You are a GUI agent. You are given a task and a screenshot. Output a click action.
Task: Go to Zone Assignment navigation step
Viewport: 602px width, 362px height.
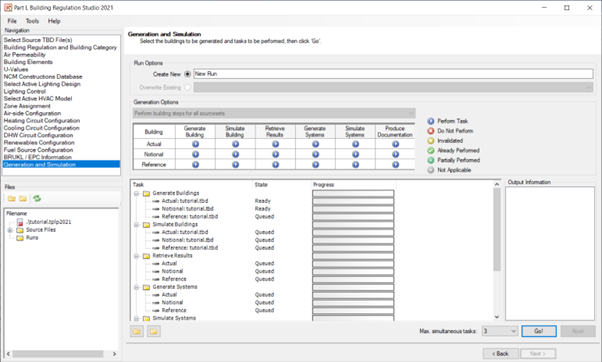pyautogui.click(x=27, y=106)
